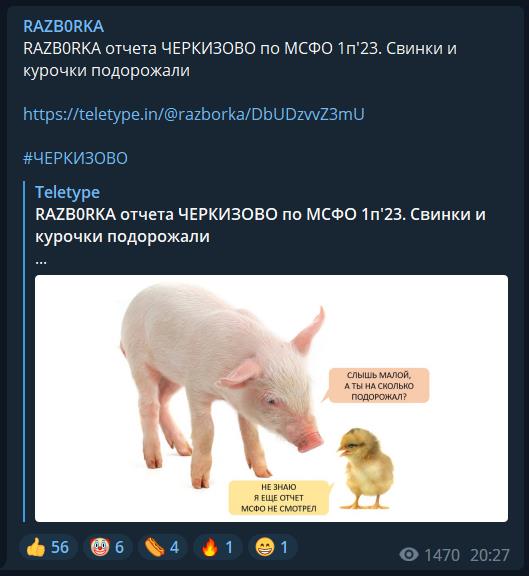This screenshot has width=529, height=576.
Task: Click the hot dog emoji reaction
Action: 162,547
